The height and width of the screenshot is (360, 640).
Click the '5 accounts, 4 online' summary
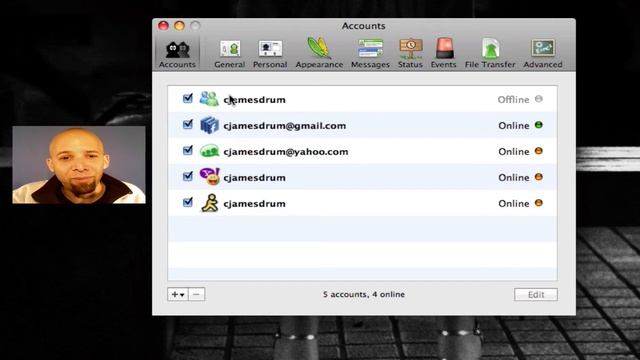tap(364, 294)
